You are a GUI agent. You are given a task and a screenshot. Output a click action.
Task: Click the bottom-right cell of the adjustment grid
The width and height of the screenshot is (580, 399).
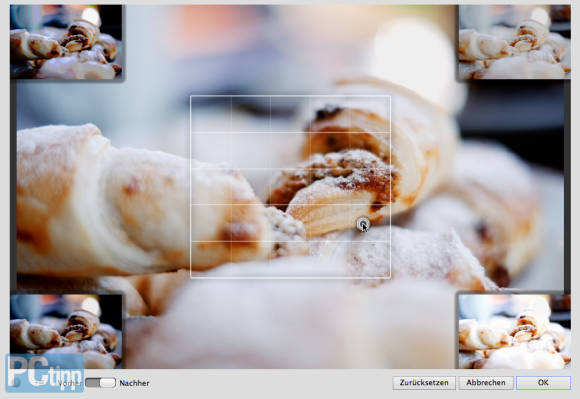point(370,259)
